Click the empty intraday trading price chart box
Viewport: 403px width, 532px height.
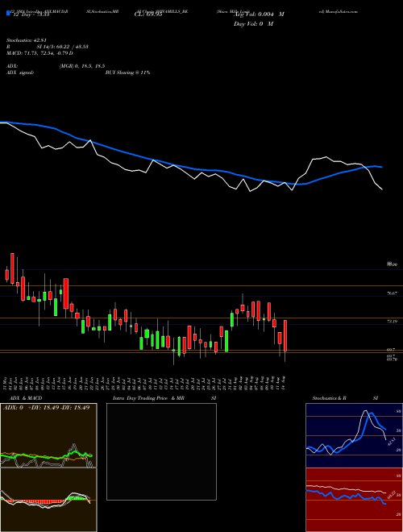tap(161, 451)
